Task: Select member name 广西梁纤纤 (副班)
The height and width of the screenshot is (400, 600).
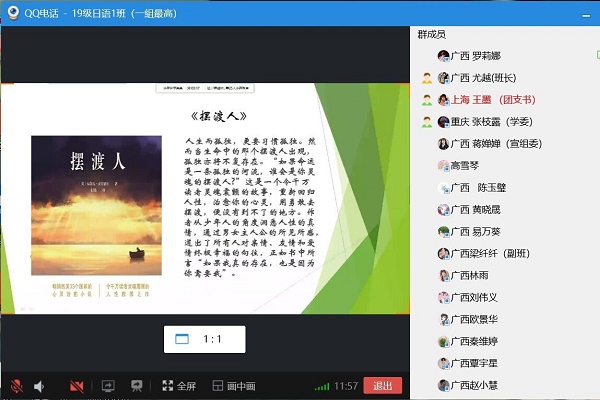Action: 490,253
